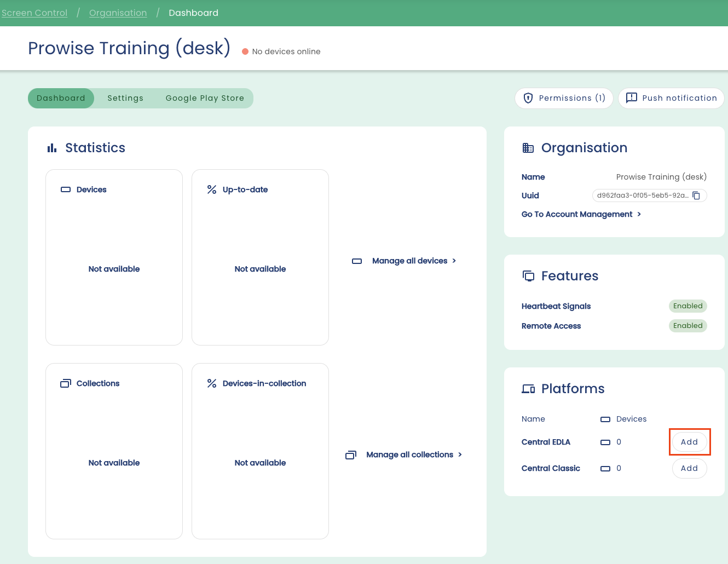Click the Organisation building icon
Screen dimensions: 728x564
pos(528,148)
